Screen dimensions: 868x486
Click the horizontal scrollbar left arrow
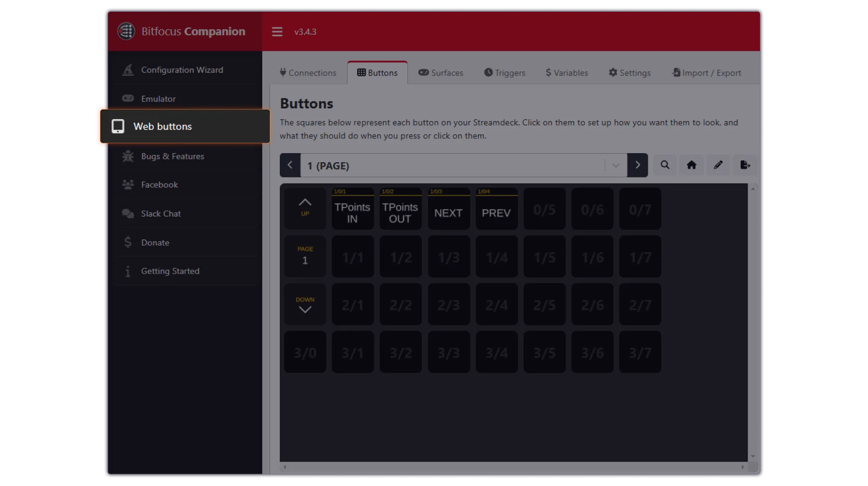pos(284,467)
